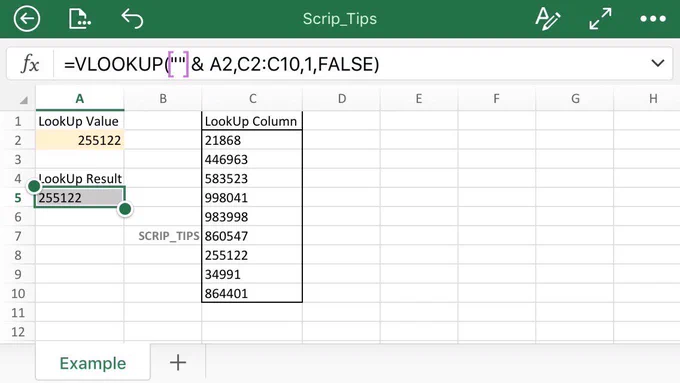Open the text editing pen icon
Viewport: 680px width, 383px height.
point(548,19)
